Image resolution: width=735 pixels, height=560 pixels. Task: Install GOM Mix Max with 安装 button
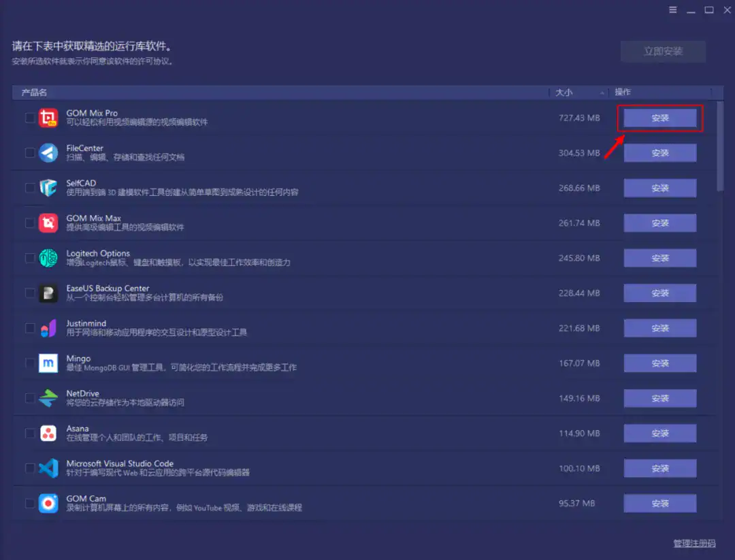660,223
